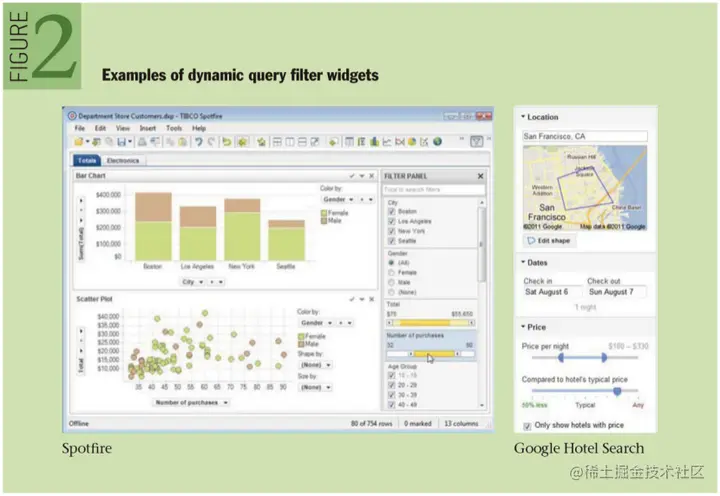Click the first page layout grid icon
720x496 pixels.
pos(277,142)
